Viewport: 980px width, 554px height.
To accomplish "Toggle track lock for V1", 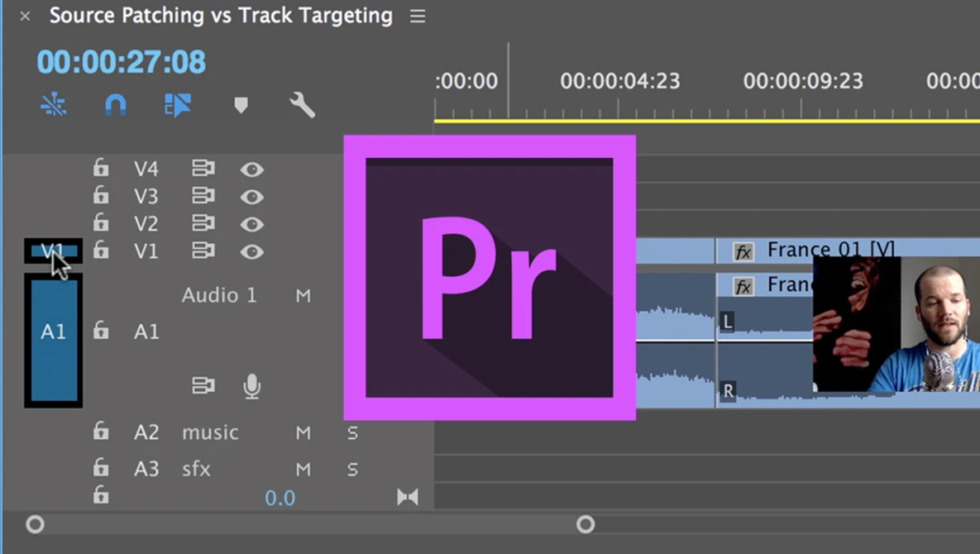I will tap(101, 251).
